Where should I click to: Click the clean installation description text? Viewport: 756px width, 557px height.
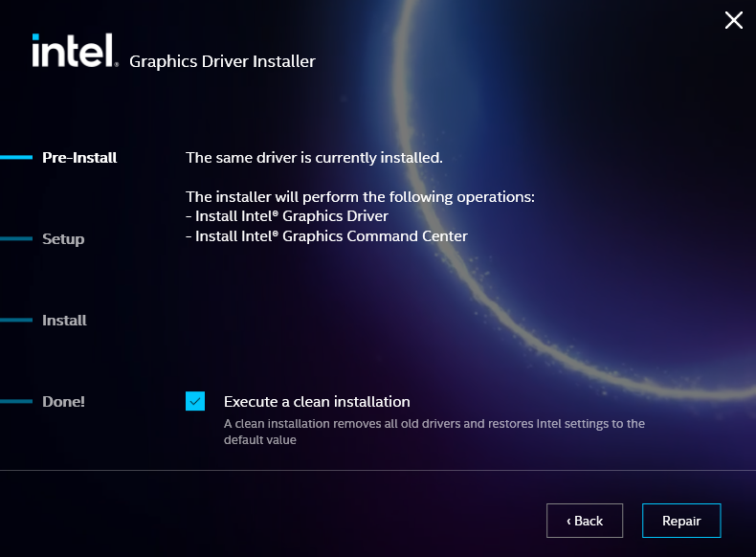point(434,432)
